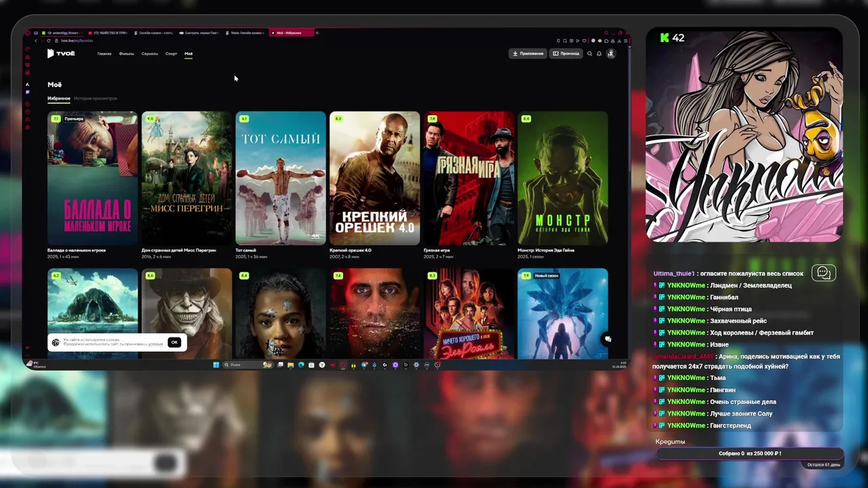Reload the page with the refresh icon

pos(48,41)
